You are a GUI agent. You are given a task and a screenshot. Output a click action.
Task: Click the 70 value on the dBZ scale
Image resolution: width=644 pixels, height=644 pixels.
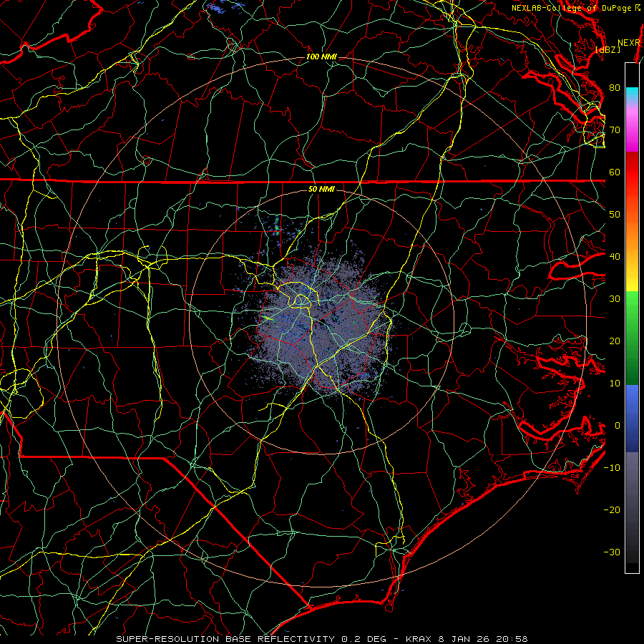[x=615, y=130]
